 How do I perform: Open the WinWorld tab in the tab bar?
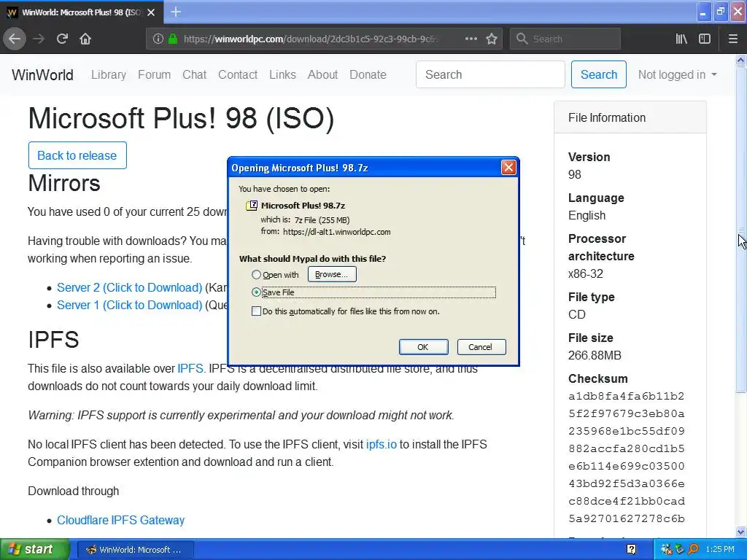[82, 12]
